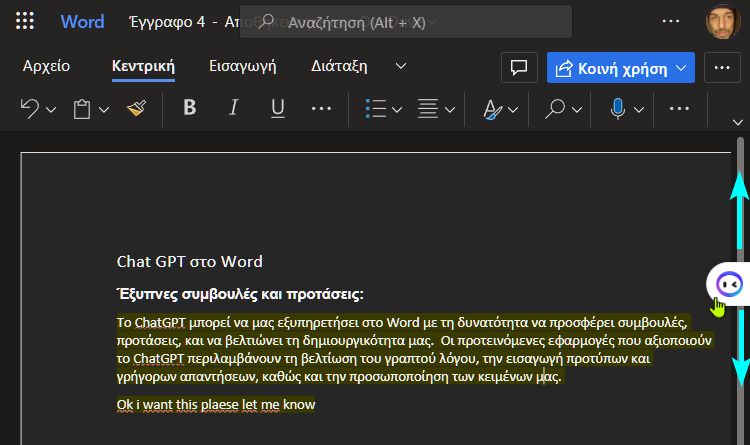Expand the find options dropdown
This screenshot has width=750, height=445.
[577, 110]
